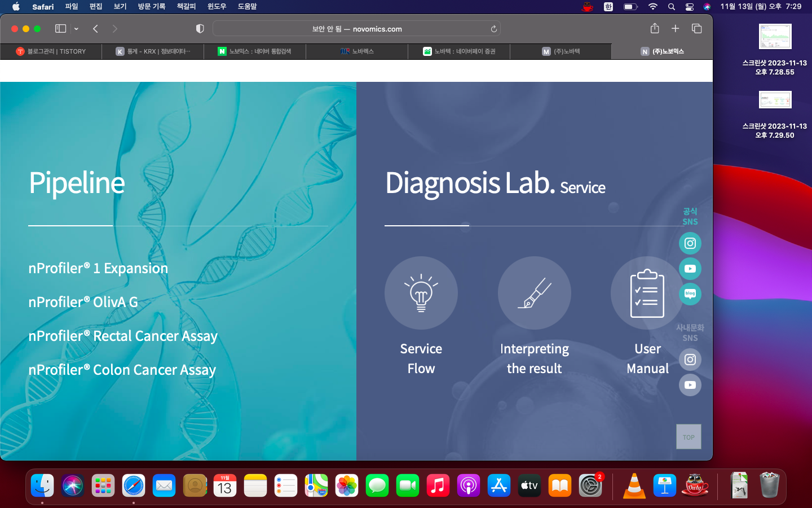Viewport: 812px width, 508px height.
Task: Open VLC from the Dock
Action: (634, 485)
